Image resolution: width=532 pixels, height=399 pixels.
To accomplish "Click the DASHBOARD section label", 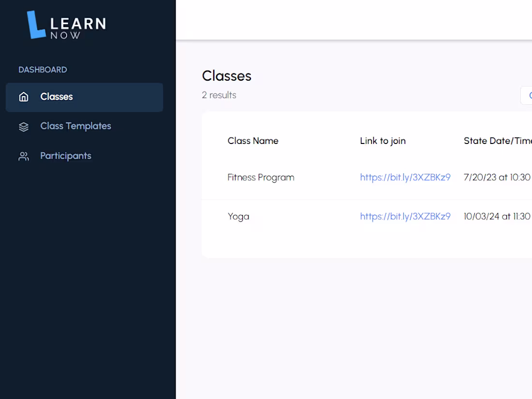I will point(43,70).
